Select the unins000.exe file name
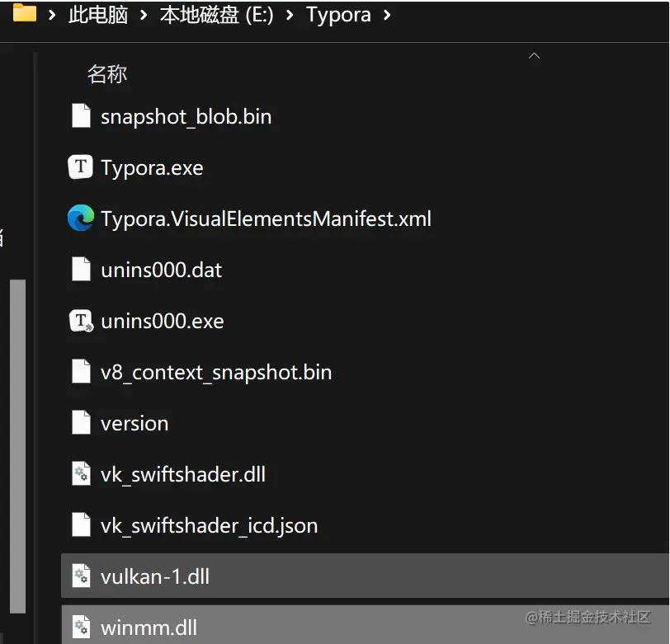This screenshot has height=644, width=670. pyautogui.click(x=162, y=321)
